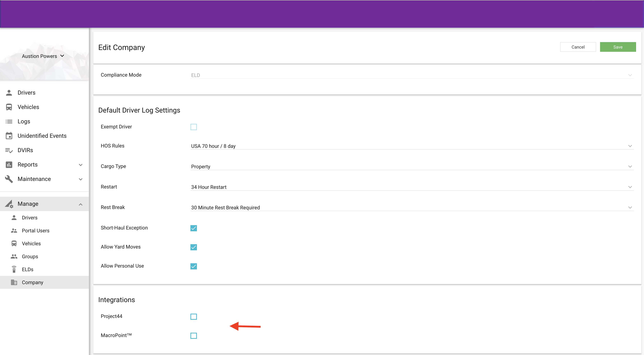Click the Drivers person icon in main sidebar
Viewport: 644px width, 355px height.
point(9,93)
